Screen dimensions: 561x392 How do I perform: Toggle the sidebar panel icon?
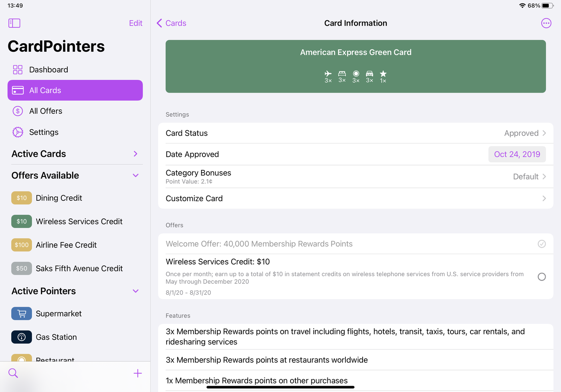[x=14, y=23]
